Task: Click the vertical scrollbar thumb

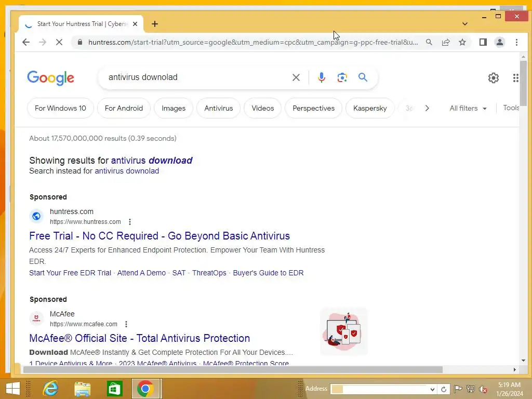Action: [x=524, y=83]
